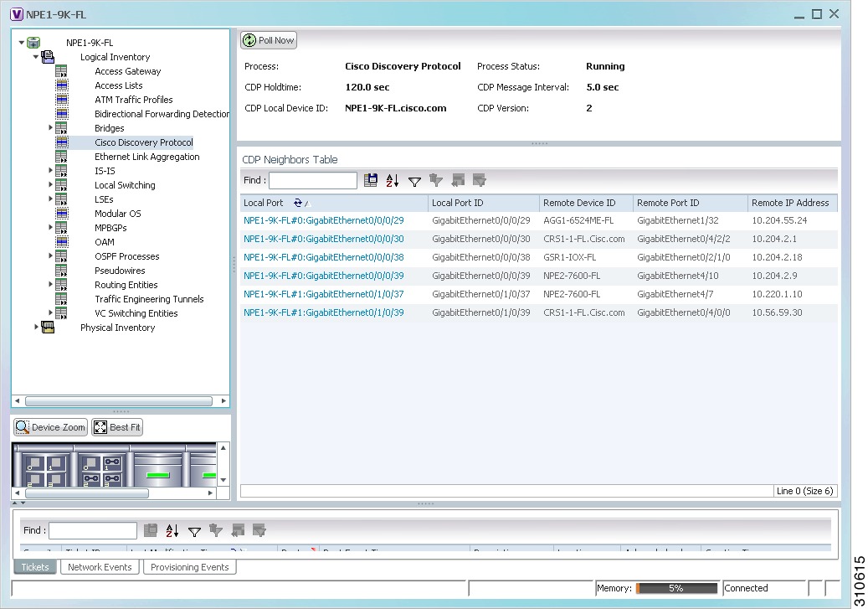Image resolution: width=868 pixels, height=609 pixels.
Task: Click the show all rows icon in the tickets pane
Action: [238, 530]
